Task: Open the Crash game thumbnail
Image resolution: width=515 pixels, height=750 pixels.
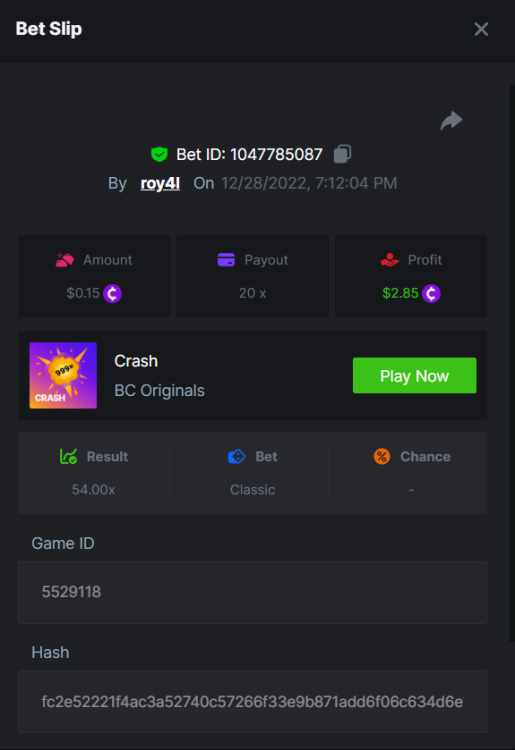Action: (x=63, y=375)
